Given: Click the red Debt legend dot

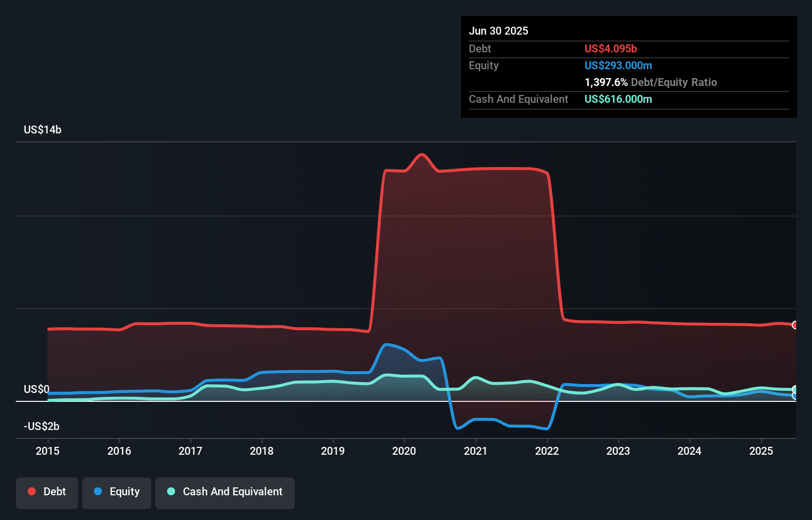Looking at the screenshot, I should point(32,491).
